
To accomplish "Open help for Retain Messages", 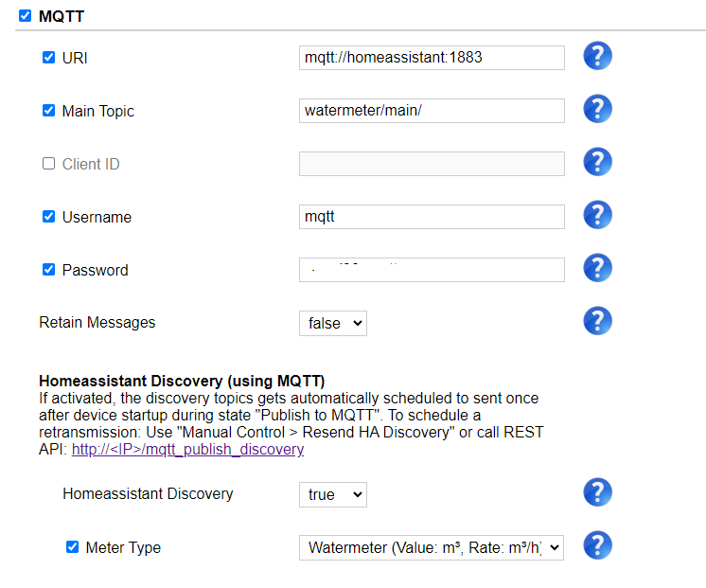I will pos(597,321).
